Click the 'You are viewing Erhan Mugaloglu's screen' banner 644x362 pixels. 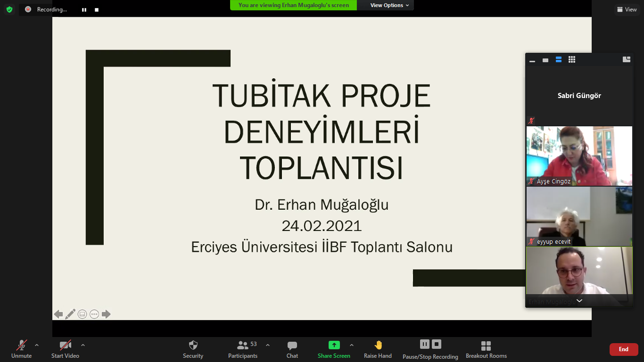click(x=294, y=5)
